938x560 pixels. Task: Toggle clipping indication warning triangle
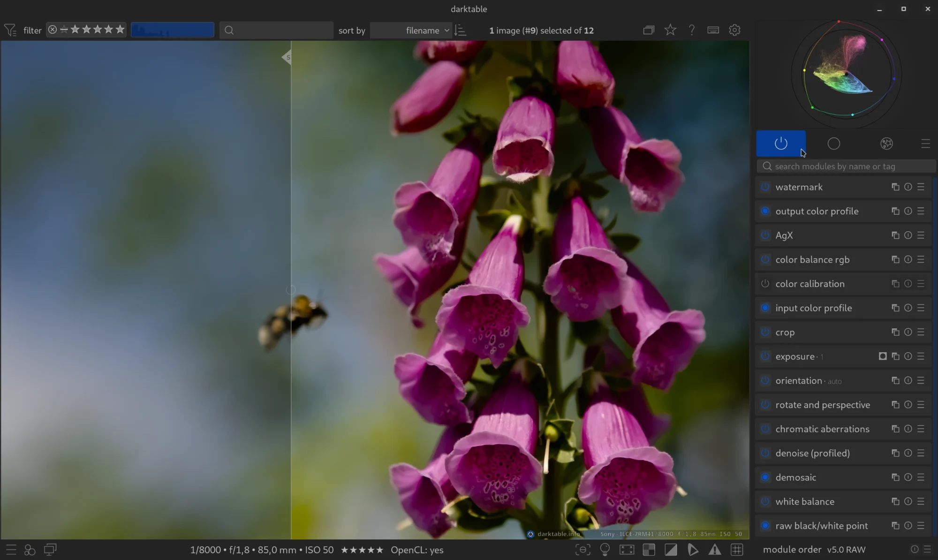[715, 550]
